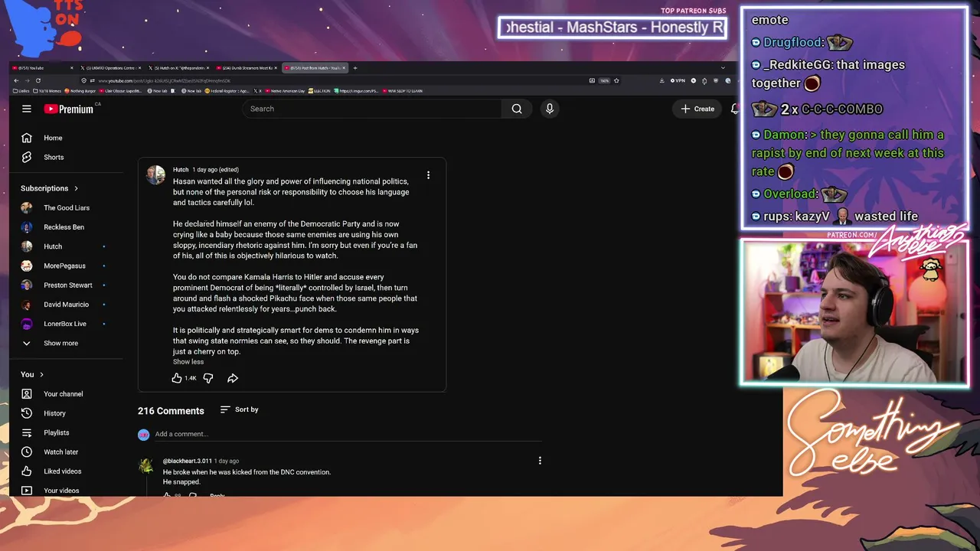Open the Dailies bookmarks folder

21,91
